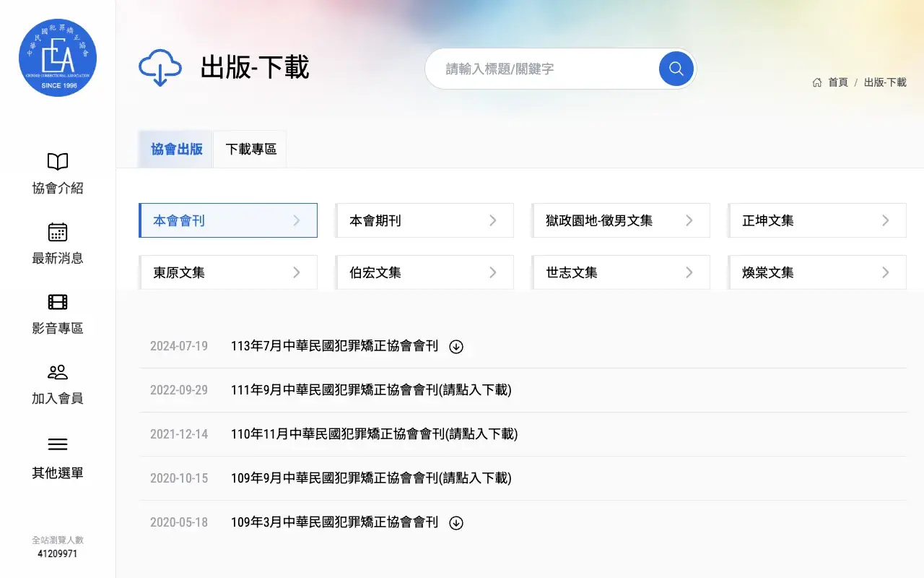Open 其他選單 hamburger menu icon
Screen dimensions: 924x578
tap(58, 444)
